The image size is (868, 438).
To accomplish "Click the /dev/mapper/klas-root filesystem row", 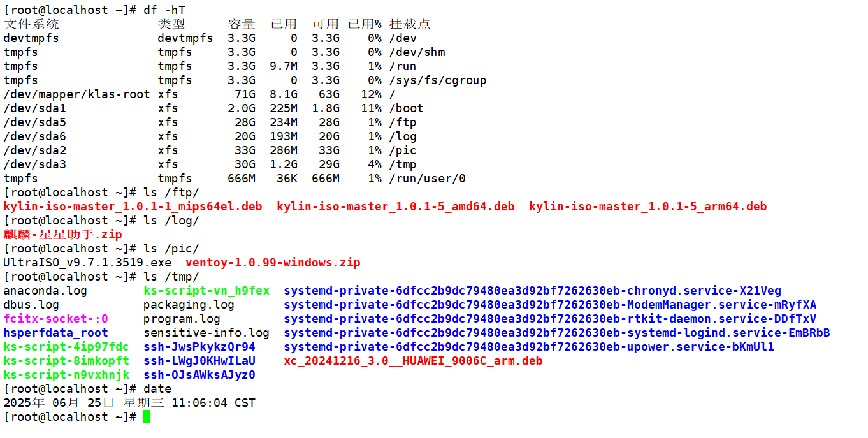I will point(76,94).
